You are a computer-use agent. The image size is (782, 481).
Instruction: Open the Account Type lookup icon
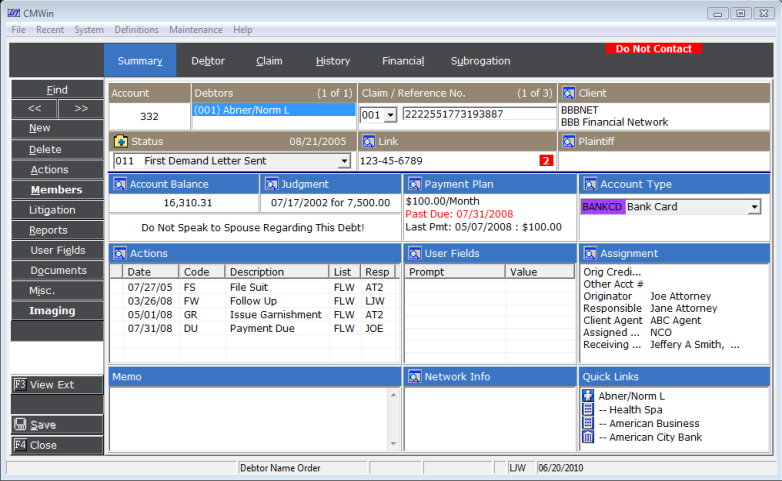click(590, 184)
